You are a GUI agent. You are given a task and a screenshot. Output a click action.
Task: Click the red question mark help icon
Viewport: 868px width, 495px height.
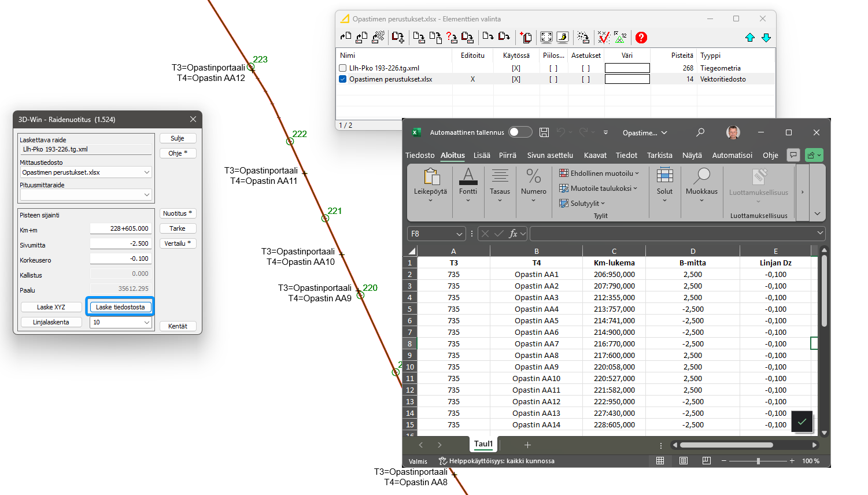coord(641,38)
